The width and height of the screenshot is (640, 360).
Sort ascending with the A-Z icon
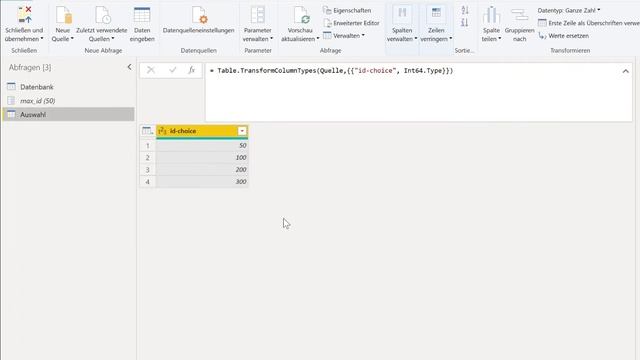tap(464, 10)
